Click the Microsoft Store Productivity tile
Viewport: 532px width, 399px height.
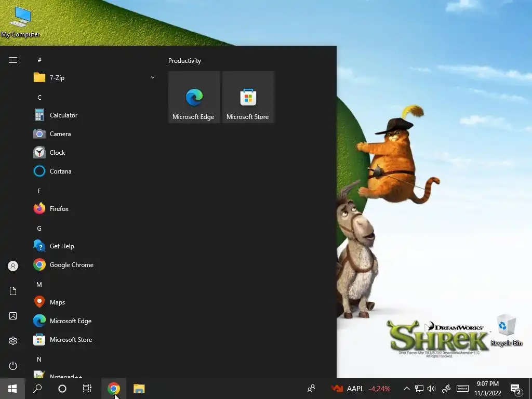click(x=248, y=97)
